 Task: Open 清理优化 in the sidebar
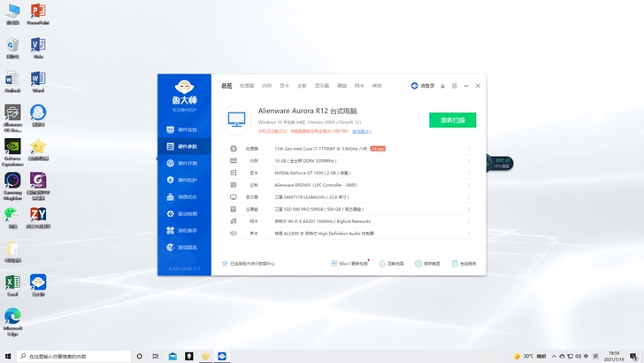pyautogui.click(x=182, y=197)
